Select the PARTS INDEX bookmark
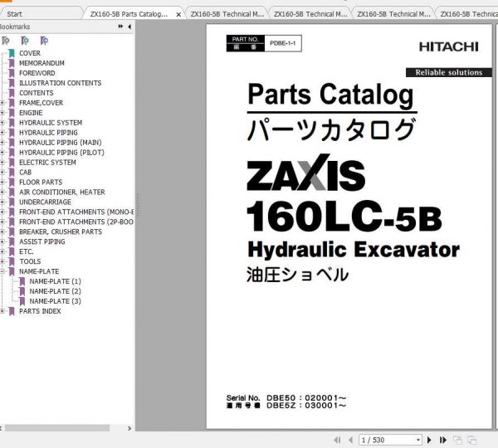Screen dimensions: 498x448 (x=40, y=311)
